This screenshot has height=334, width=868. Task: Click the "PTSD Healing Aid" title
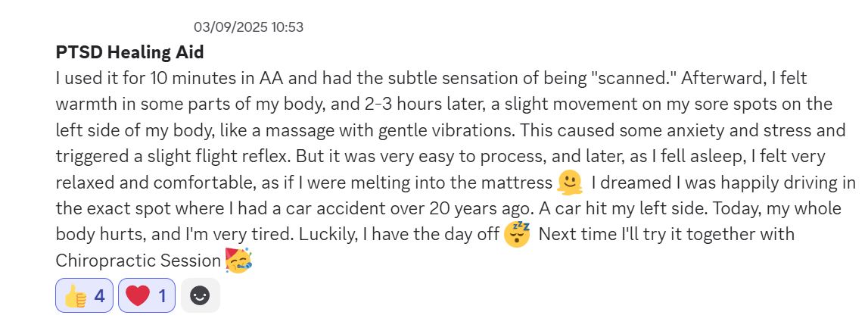(x=129, y=52)
